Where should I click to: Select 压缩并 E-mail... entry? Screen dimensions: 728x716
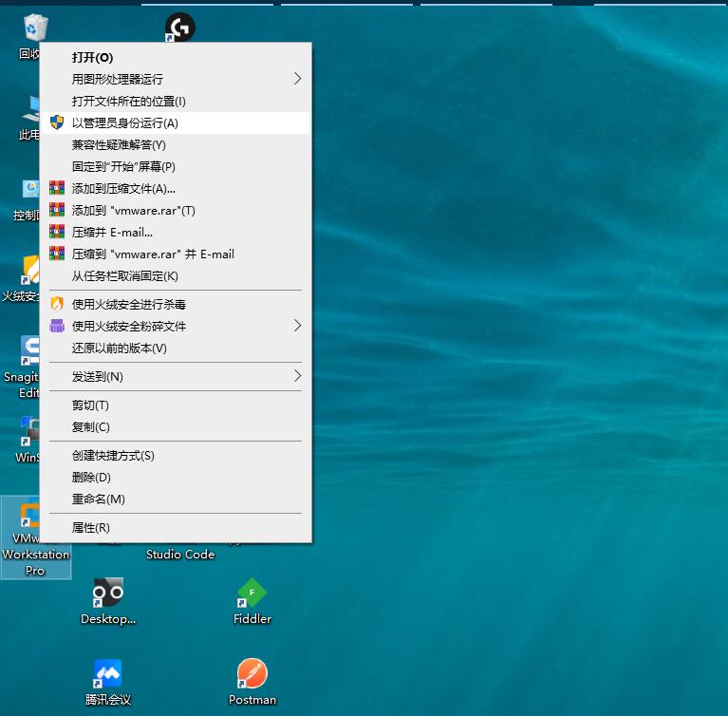pos(176,232)
